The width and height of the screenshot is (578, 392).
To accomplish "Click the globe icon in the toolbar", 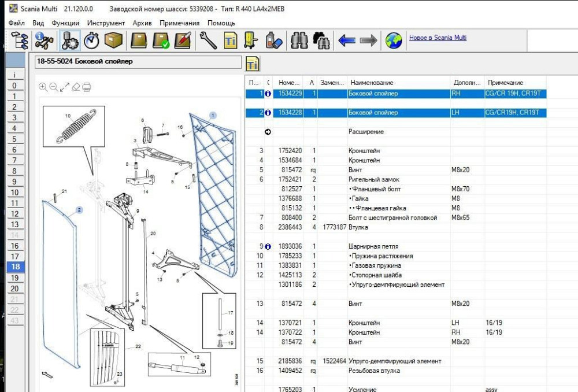I will [394, 40].
